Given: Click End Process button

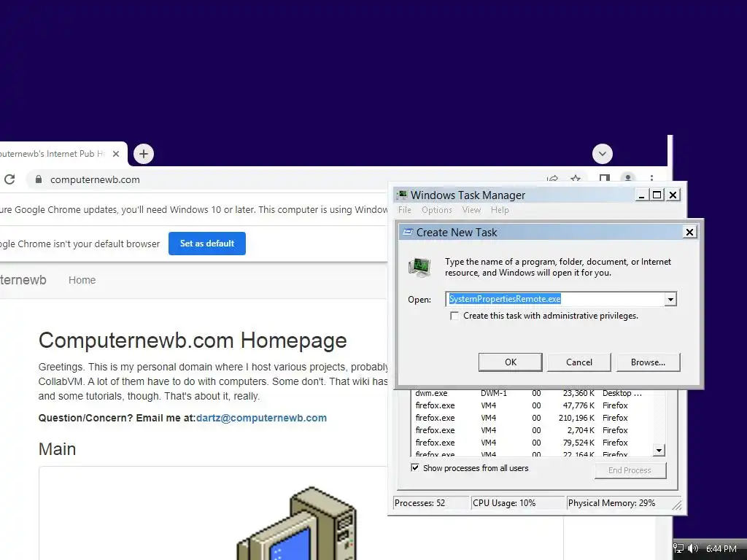Looking at the screenshot, I should 630,470.
